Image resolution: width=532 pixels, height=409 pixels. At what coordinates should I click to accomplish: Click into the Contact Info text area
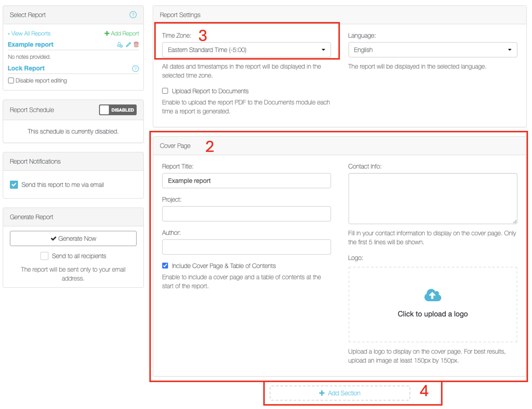432,198
